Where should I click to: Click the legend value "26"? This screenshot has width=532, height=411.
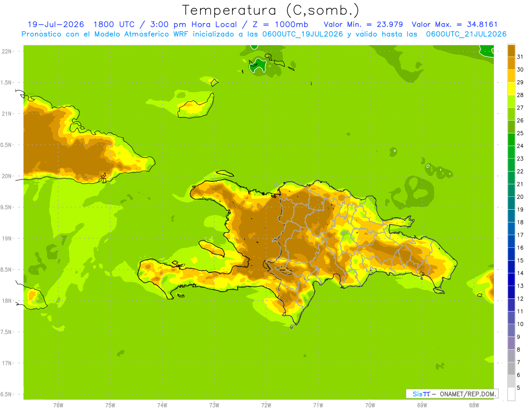[x=520, y=121]
